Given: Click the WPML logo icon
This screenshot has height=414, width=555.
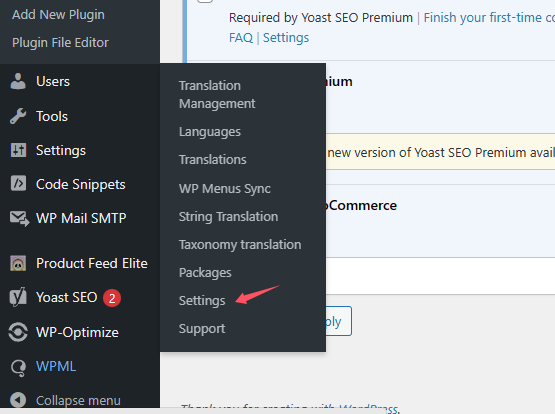Looking at the screenshot, I should (18, 367).
